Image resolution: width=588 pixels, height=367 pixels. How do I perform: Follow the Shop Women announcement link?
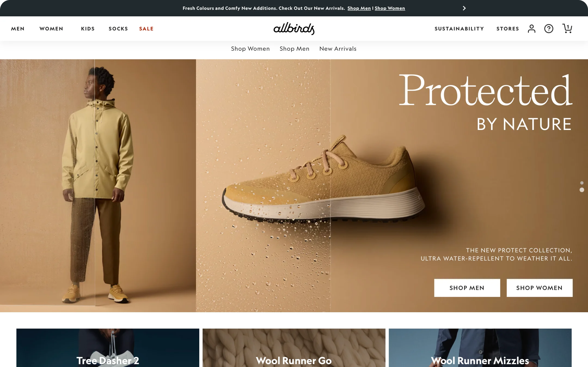pyautogui.click(x=390, y=8)
